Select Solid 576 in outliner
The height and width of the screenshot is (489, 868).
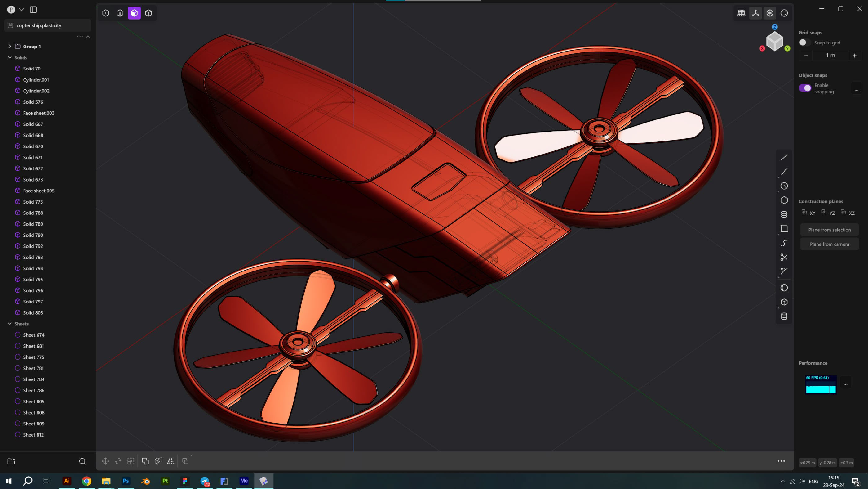click(x=33, y=102)
